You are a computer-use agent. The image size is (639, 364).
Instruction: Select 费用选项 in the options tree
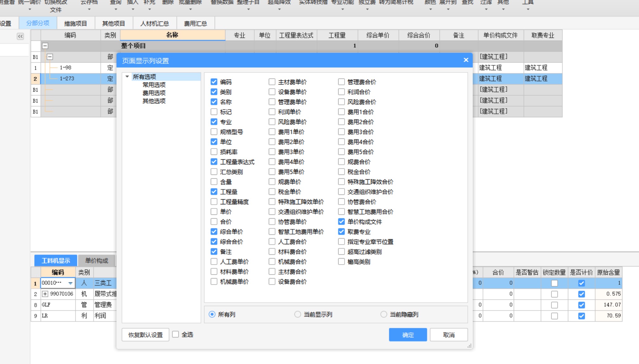[154, 93]
